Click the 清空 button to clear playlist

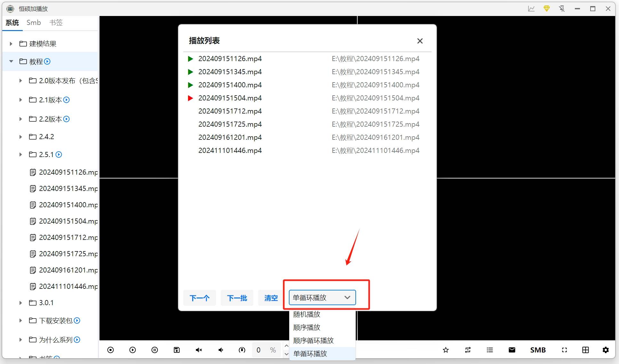click(x=270, y=298)
